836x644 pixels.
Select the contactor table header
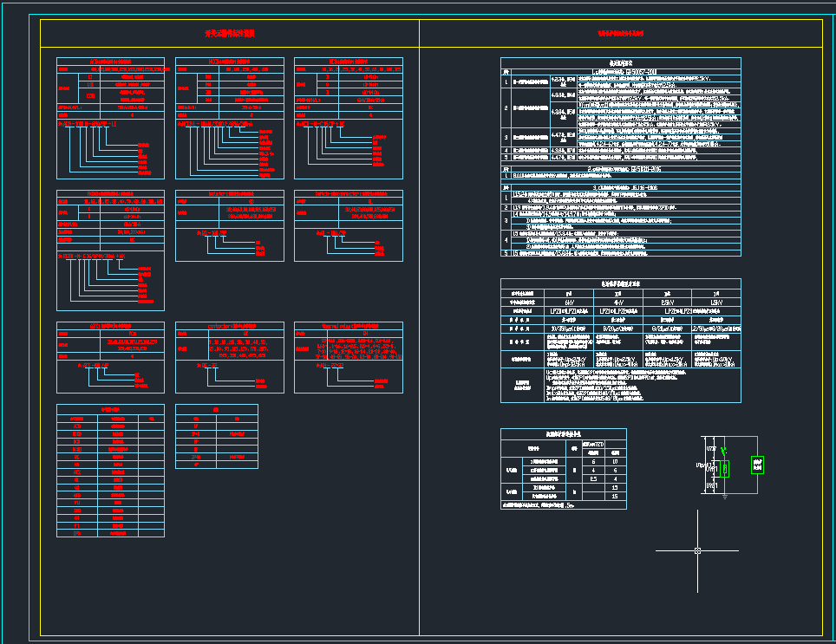point(229,325)
